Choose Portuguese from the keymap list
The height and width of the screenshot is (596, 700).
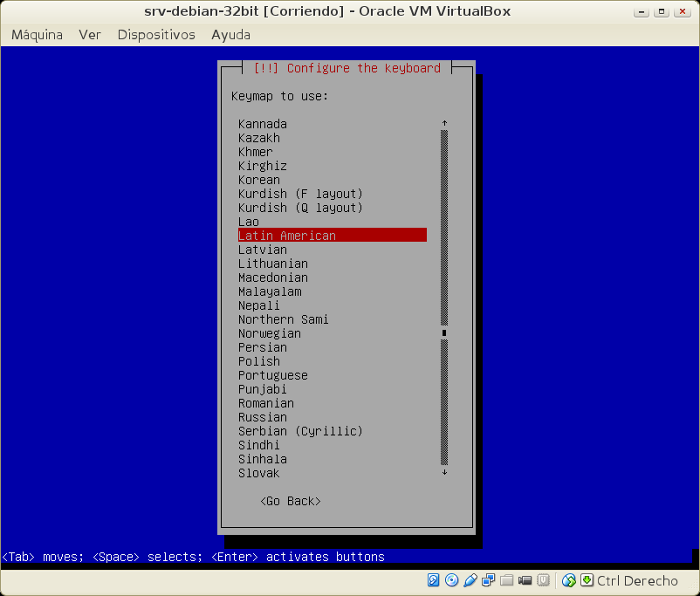pyautogui.click(x=273, y=375)
